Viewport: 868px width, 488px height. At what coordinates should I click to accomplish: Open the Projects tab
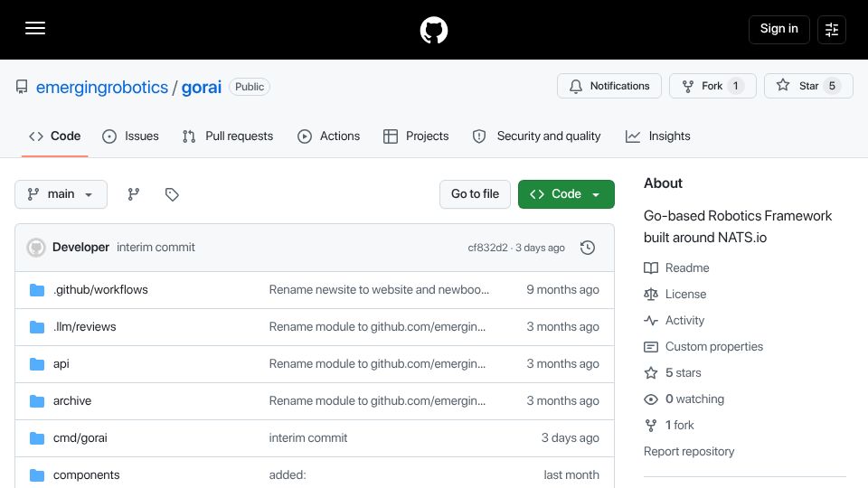[x=416, y=136]
